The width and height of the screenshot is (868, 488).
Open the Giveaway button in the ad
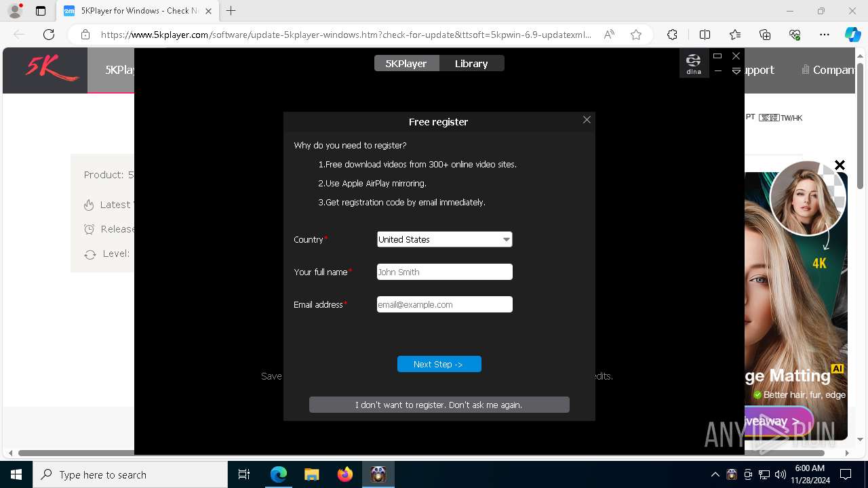pos(778,422)
